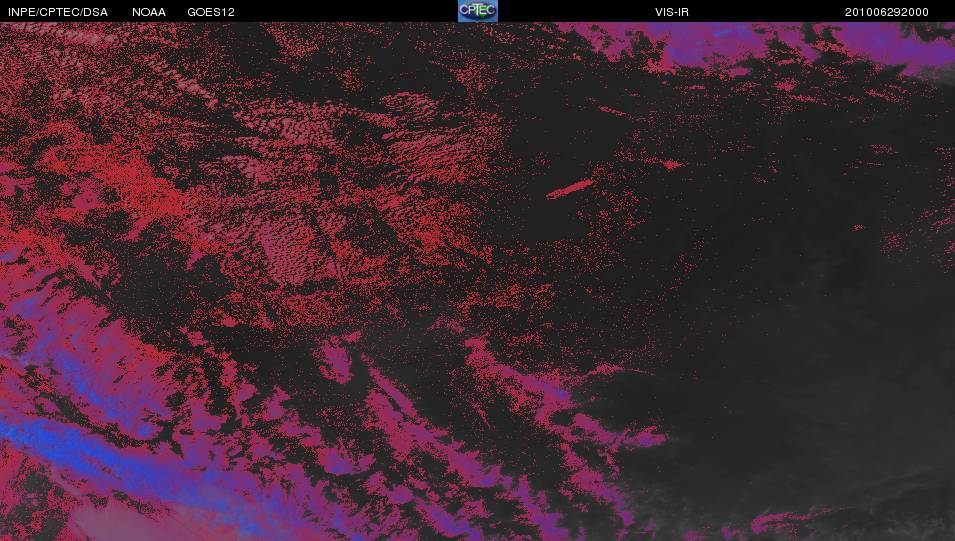Click the INPE/CPTEC/DSA header label
This screenshot has width=955, height=541.
pyautogui.click(x=58, y=12)
